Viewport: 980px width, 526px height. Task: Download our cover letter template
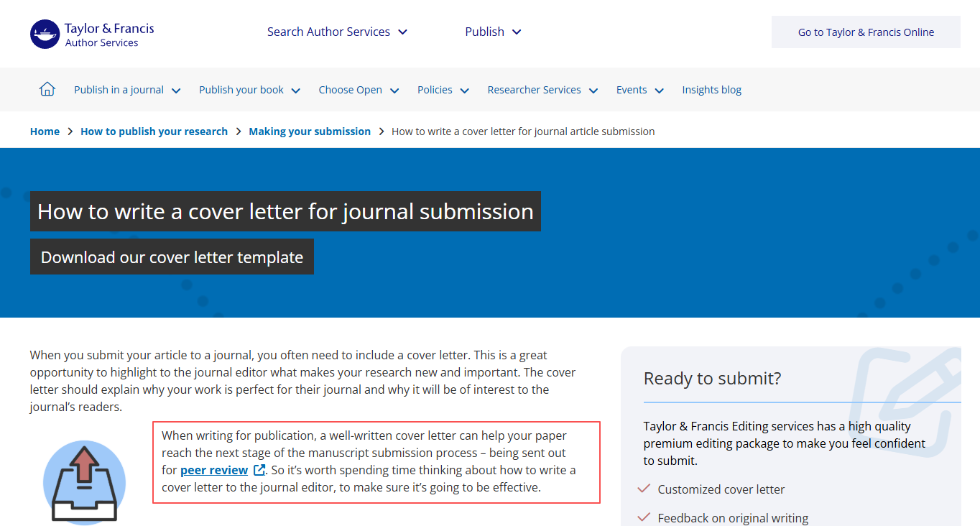[172, 257]
